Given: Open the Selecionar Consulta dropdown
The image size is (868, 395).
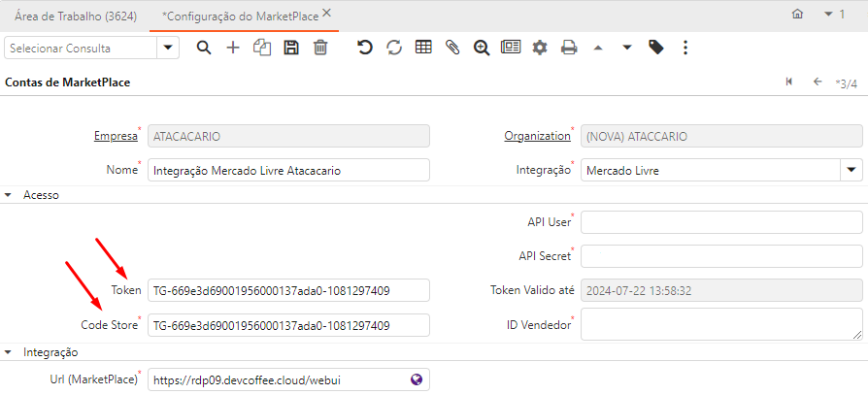Looking at the screenshot, I should [x=169, y=48].
